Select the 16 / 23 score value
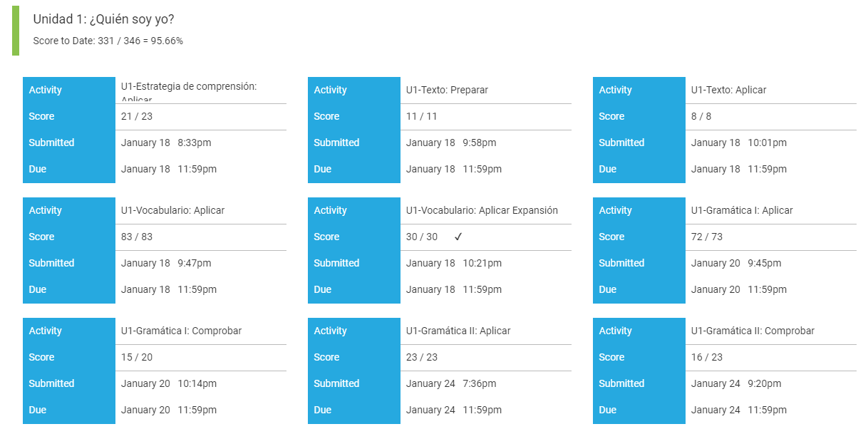The image size is (868, 429). point(707,357)
